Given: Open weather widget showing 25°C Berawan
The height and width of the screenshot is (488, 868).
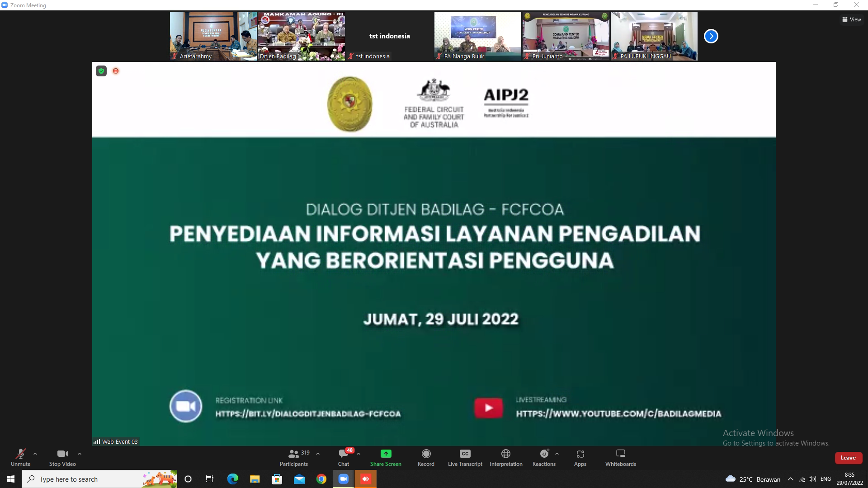Looking at the screenshot, I should 752,479.
